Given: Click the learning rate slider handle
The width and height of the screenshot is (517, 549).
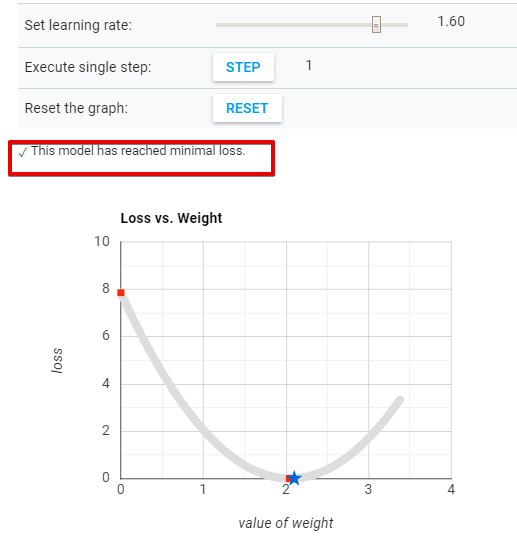Looking at the screenshot, I should (376, 25).
